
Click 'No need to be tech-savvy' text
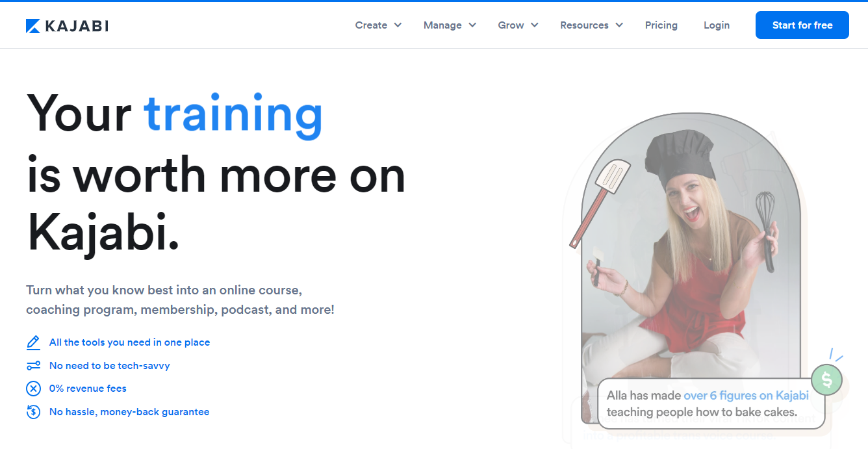[x=110, y=366]
